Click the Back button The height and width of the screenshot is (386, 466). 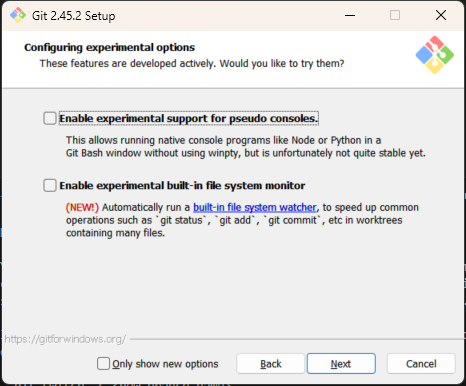click(x=271, y=364)
